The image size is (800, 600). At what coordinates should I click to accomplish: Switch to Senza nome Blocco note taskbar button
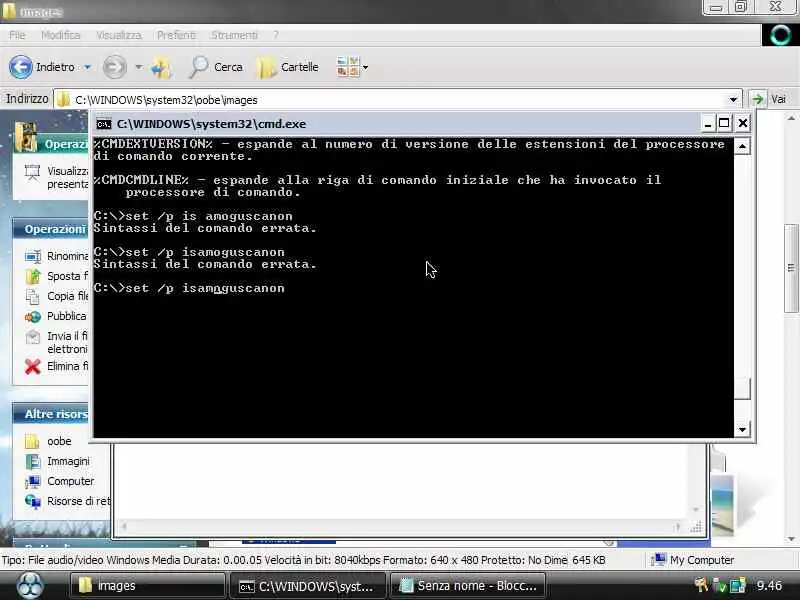click(467, 586)
